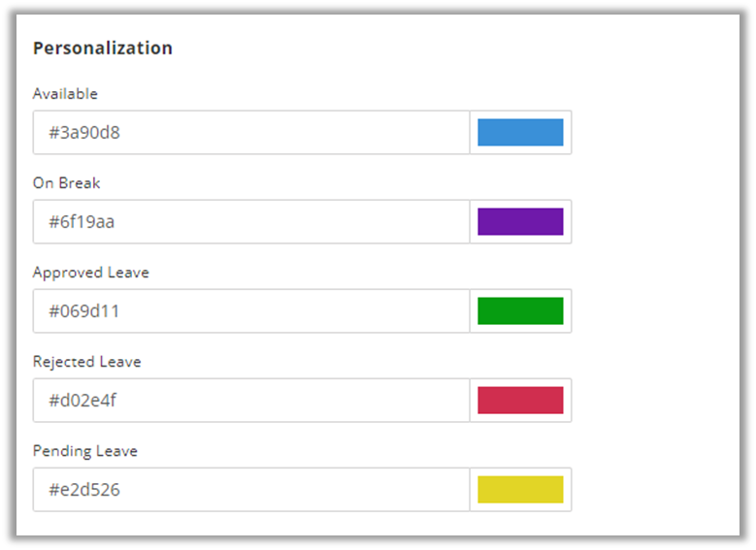Click the Available field label
The height and width of the screenshot is (550, 756).
coord(65,94)
